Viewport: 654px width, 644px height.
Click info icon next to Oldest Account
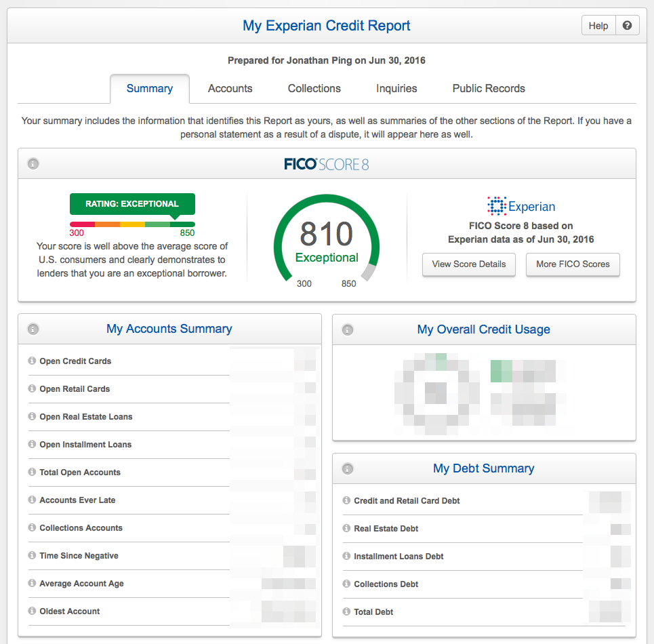32,611
